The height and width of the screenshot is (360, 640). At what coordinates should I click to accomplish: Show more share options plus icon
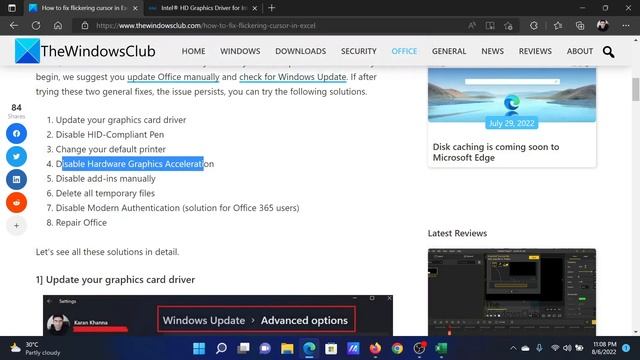tap(16, 225)
